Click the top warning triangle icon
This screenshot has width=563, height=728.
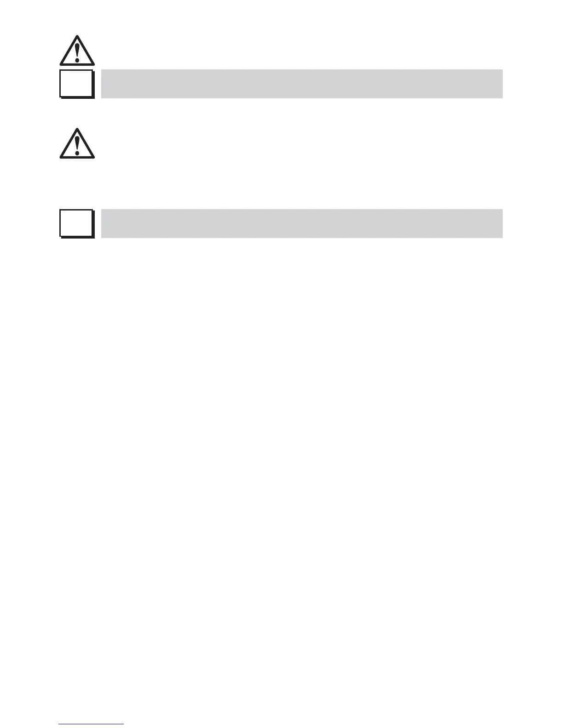pyautogui.click(x=77, y=51)
